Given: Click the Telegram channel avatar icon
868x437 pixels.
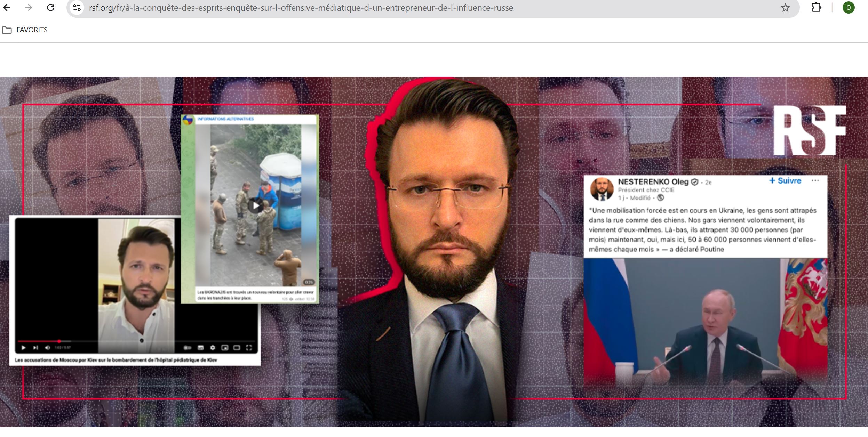Looking at the screenshot, I should click(x=188, y=120).
